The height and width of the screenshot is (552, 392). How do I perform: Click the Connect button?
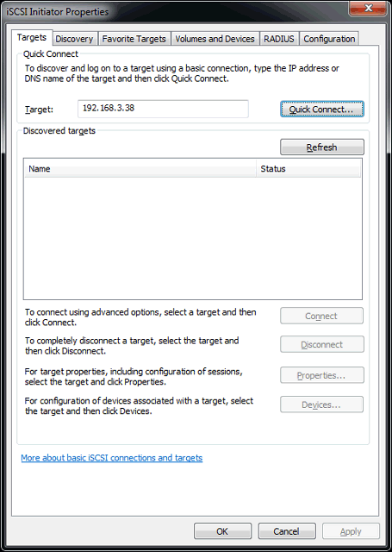point(321,317)
